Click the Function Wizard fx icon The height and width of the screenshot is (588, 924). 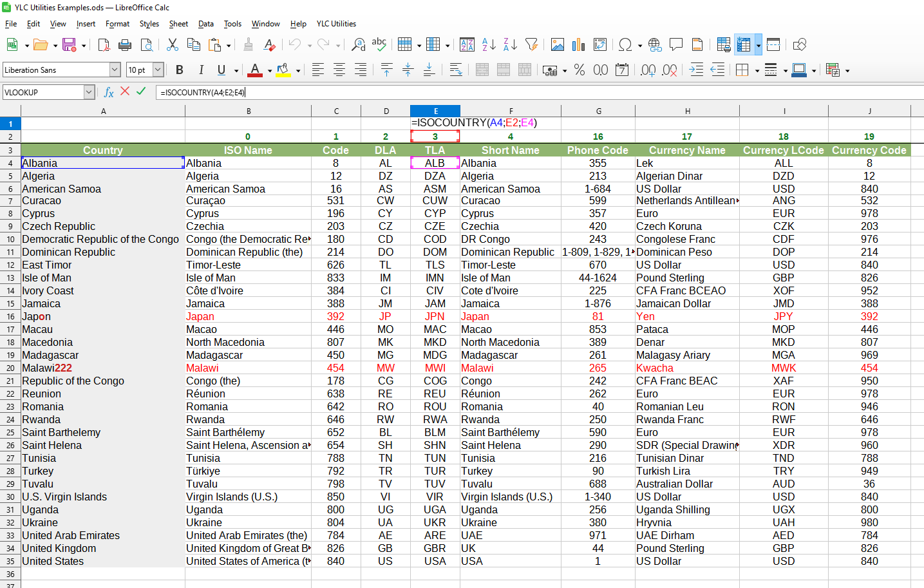(x=109, y=92)
